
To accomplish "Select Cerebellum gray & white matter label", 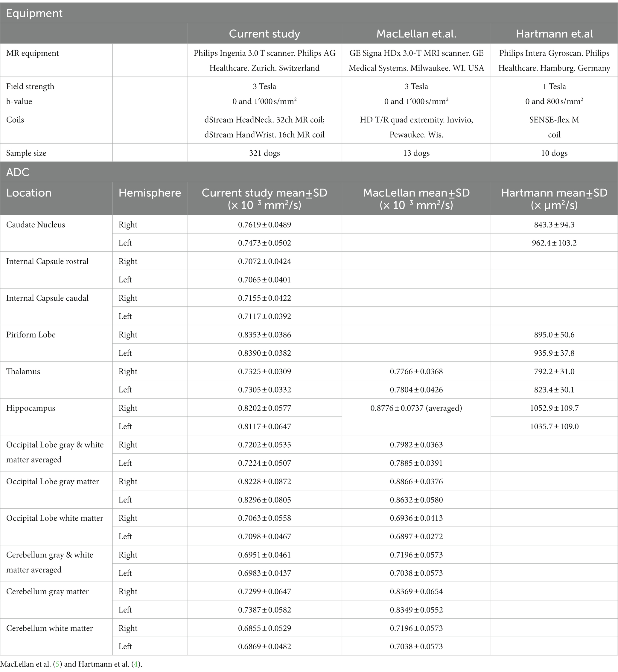I will point(49,562).
